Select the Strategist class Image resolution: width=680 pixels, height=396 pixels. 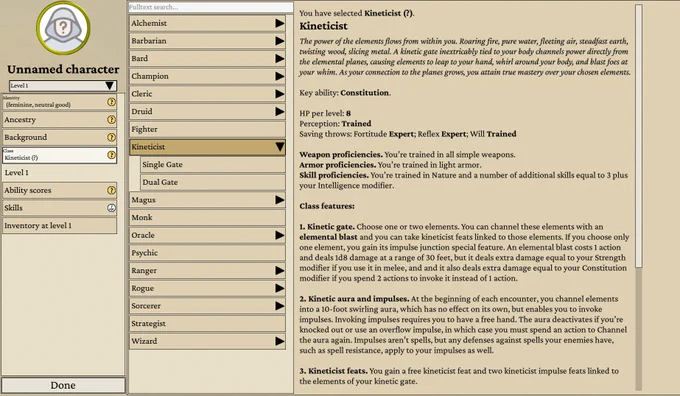[207, 324]
